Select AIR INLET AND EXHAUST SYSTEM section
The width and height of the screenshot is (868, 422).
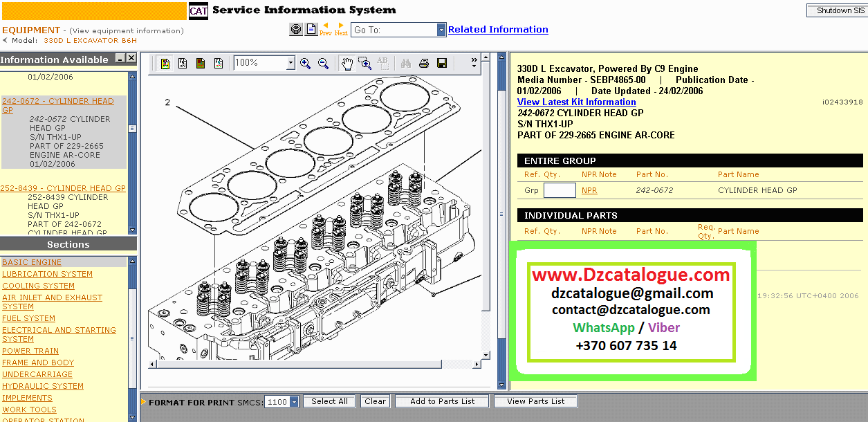click(x=52, y=302)
